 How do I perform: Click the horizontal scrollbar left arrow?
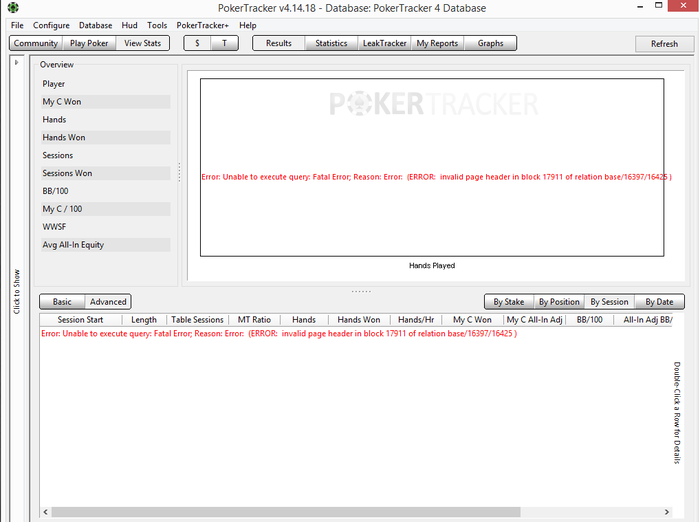[46, 512]
